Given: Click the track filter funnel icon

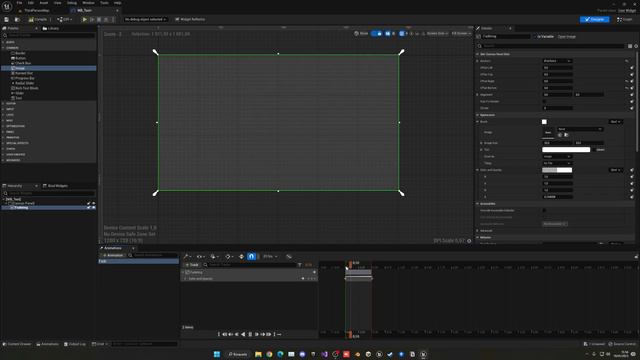Looking at the screenshot, I should coord(300,265).
